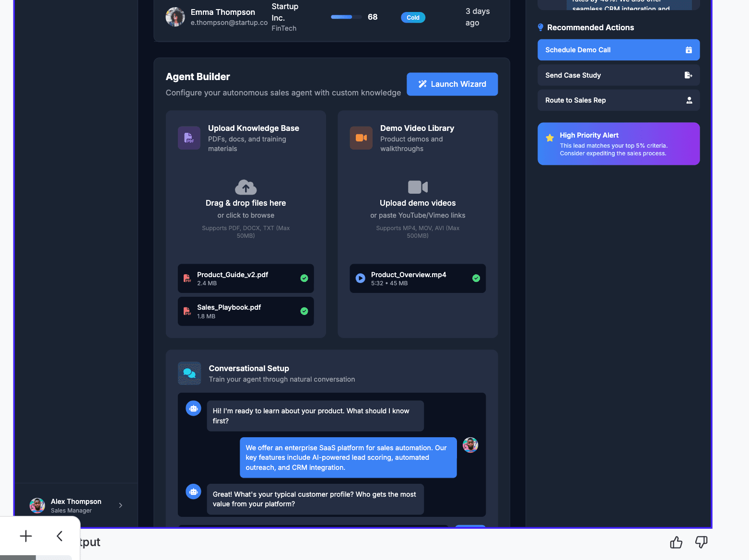Image resolution: width=749 pixels, height=560 pixels.
Task: Click the Upload demo videos area
Action: tap(418, 209)
